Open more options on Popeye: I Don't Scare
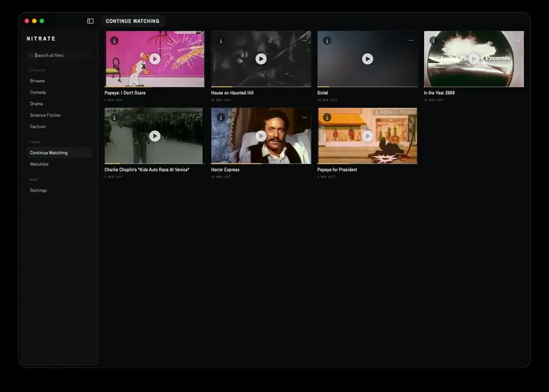Viewport: 549px width, 392px height. 198,41
